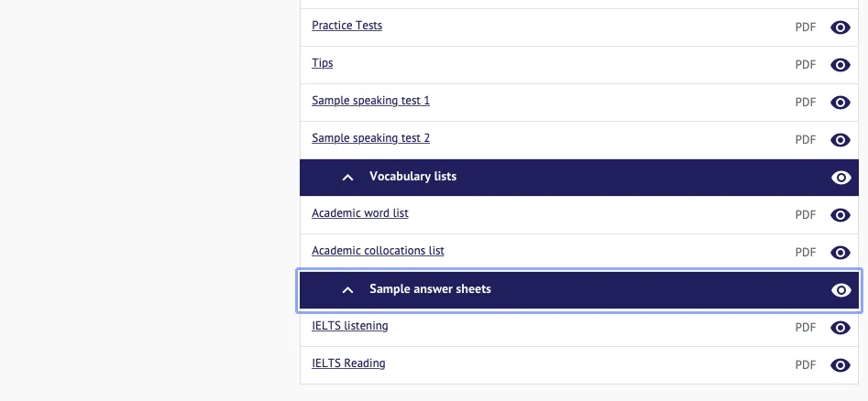This screenshot has width=868, height=401.
Task: Open the Practice Tests link
Action: coord(346,26)
